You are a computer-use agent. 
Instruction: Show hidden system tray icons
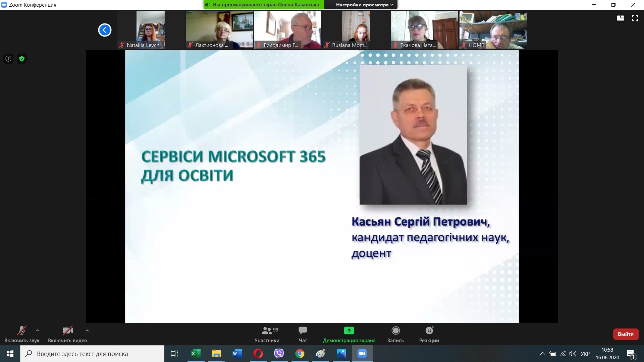point(542,354)
